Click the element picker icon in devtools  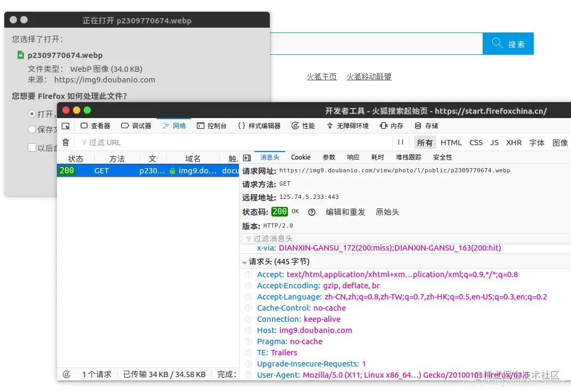(65, 126)
